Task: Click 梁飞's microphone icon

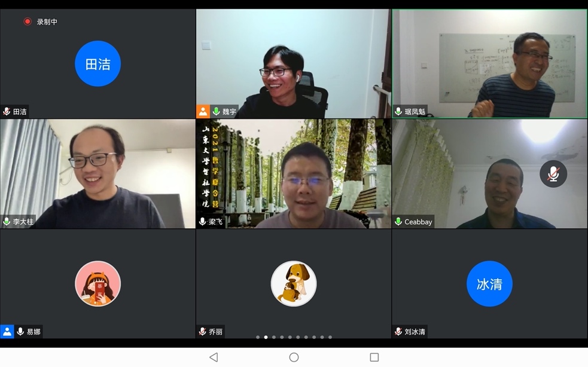Action: point(203,222)
